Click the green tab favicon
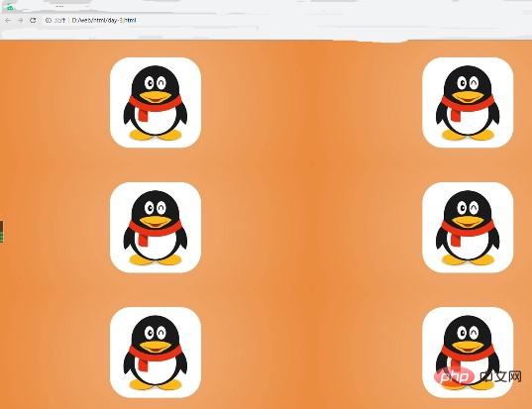This screenshot has height=409, width=532. tap(10, 8)
